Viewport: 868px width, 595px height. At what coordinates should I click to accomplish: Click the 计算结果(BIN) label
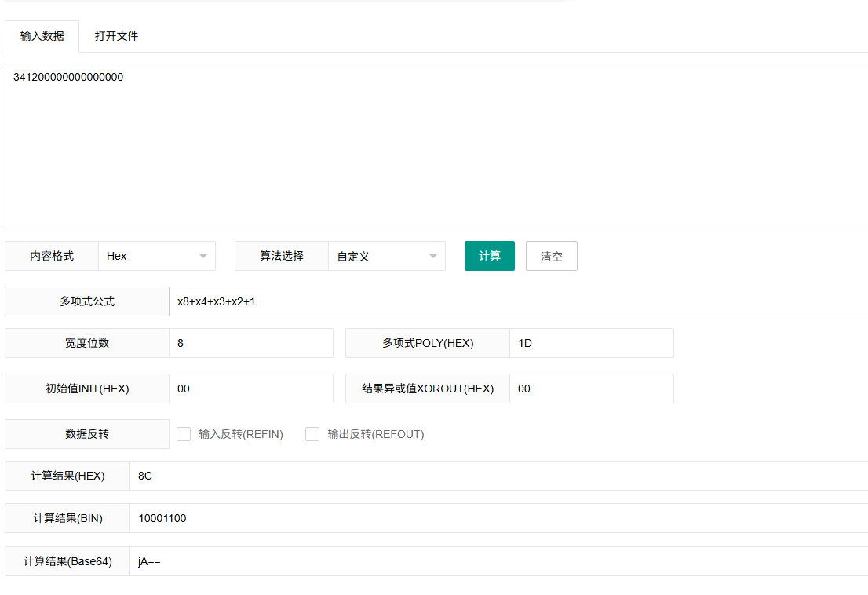(67, 518)
